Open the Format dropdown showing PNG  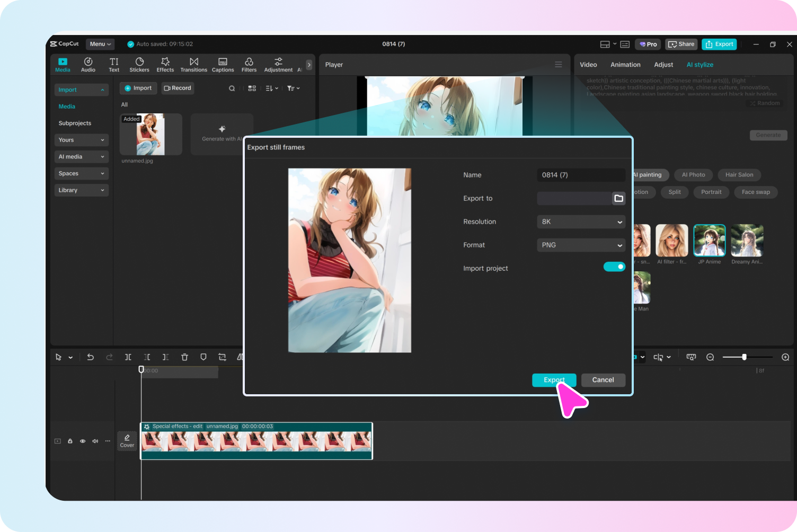[581, 245]
